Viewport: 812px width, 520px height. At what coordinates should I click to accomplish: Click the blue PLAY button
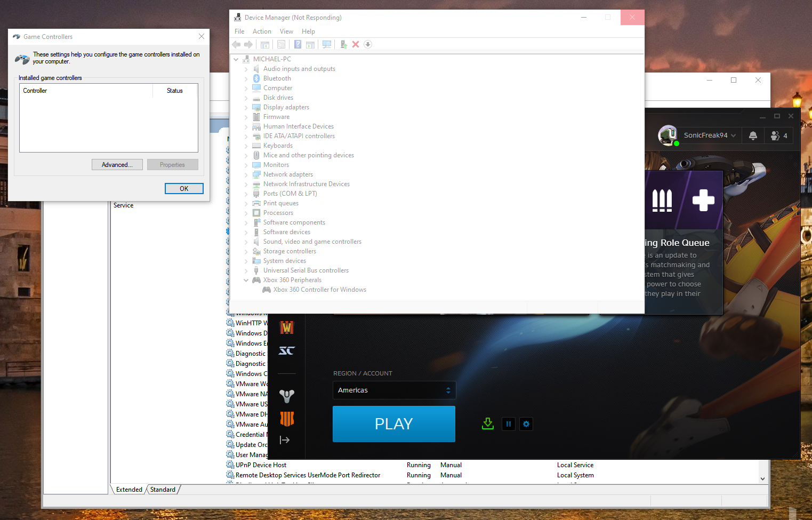[x=394, y=424]
